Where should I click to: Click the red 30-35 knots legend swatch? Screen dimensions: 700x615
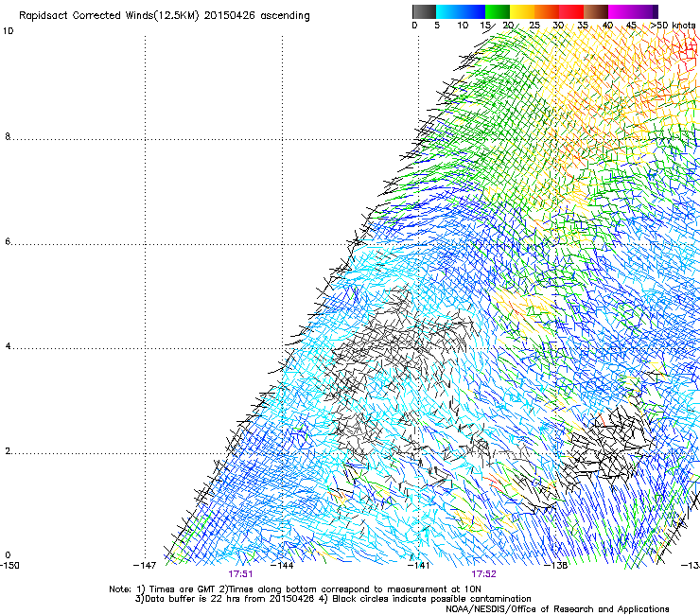[x=571, y=11]
